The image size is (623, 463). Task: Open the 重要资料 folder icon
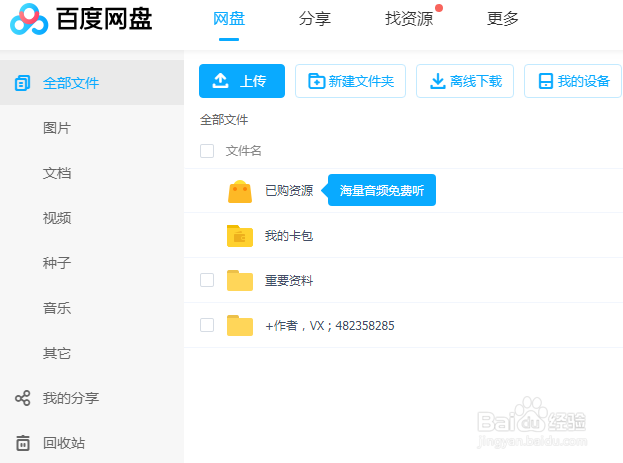coord(239,281)
